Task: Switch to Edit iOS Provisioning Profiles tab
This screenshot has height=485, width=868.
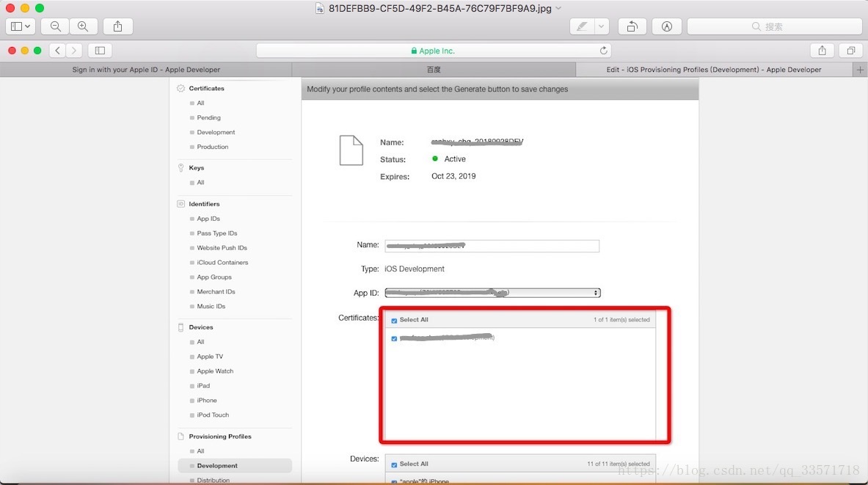Action: coord(714,70)
